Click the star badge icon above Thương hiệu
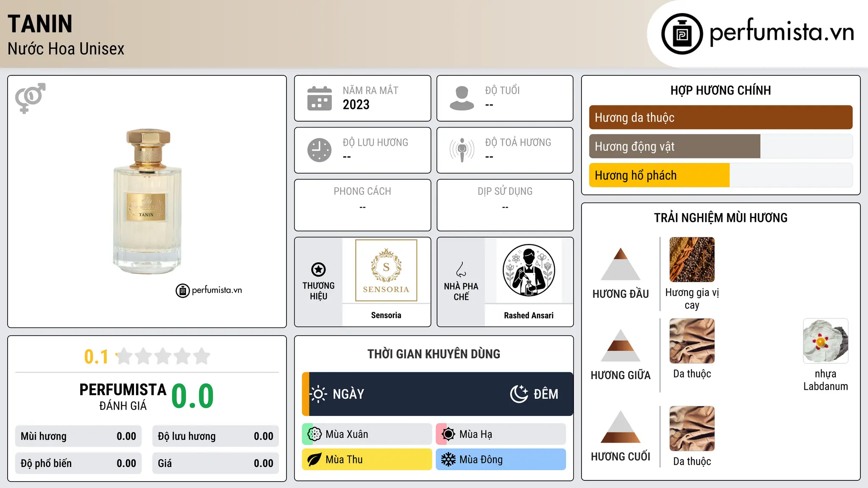 point(318,269)
